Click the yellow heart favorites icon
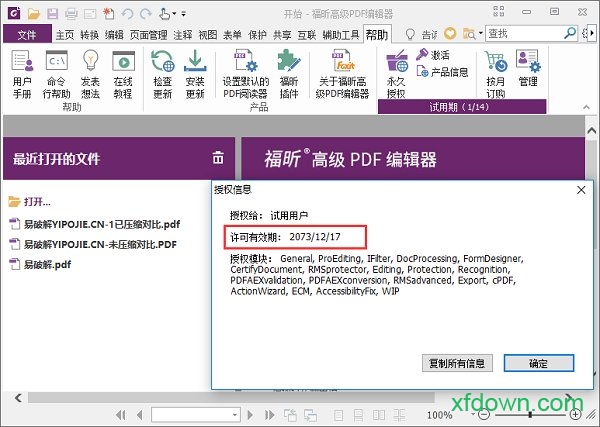 450,34
